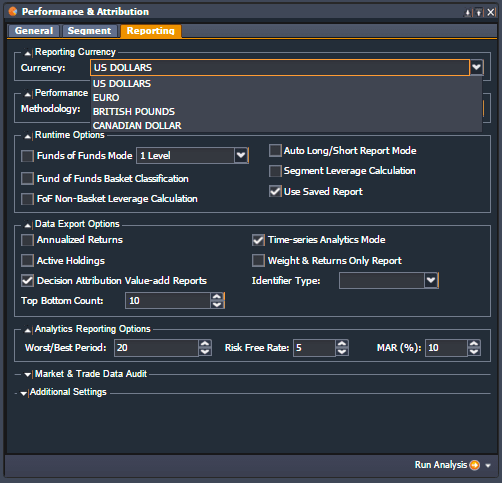Switch to the General tab

coord(34,31)
